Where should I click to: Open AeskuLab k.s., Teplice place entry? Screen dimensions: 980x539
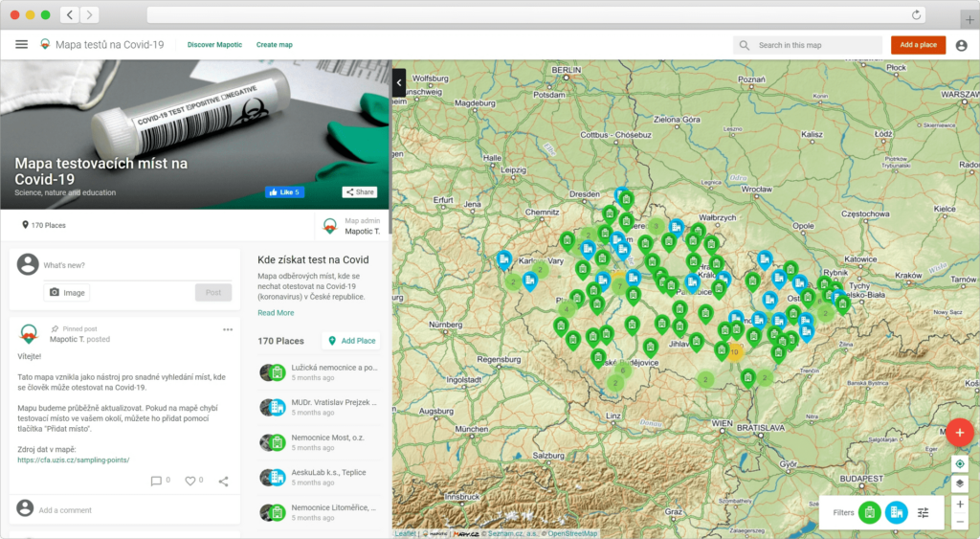point(320,477)
